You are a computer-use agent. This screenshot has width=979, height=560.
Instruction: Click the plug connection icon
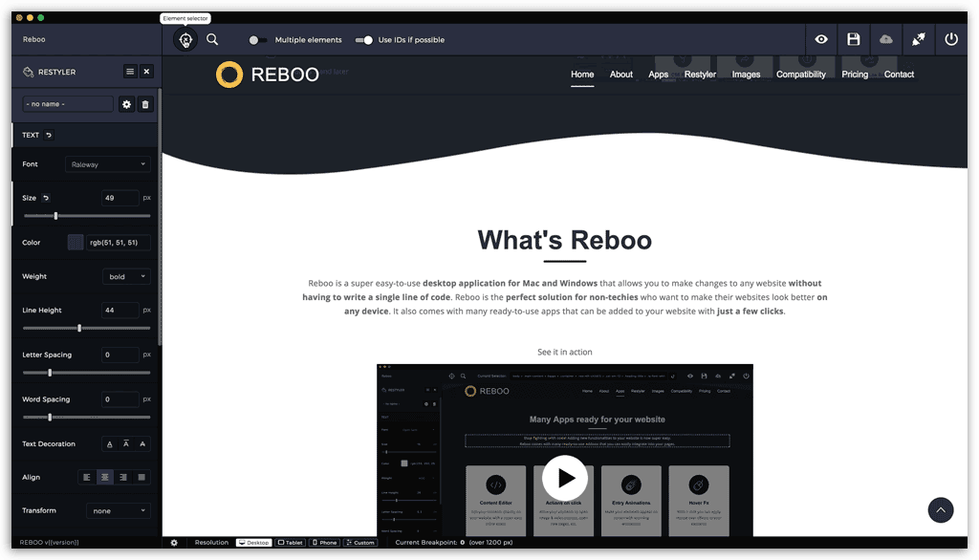click(918, 39)
